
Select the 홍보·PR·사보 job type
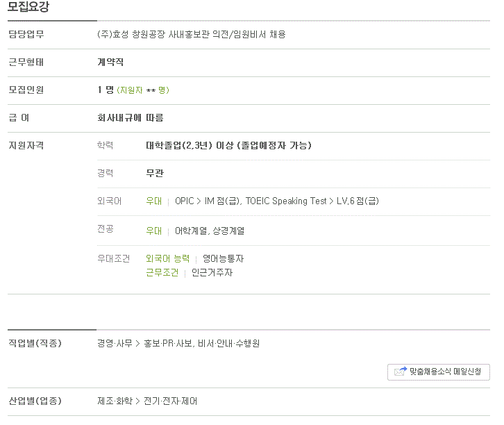tap(168, 344)
